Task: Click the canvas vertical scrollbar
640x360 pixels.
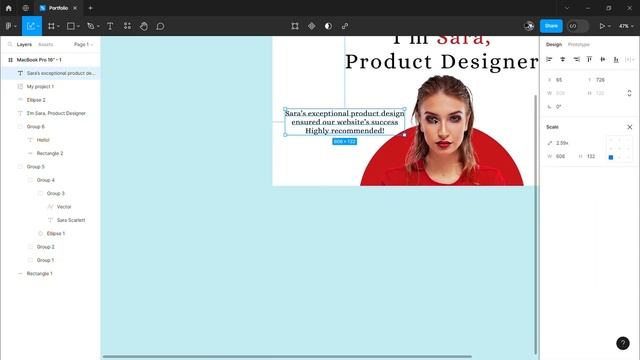Action: tap(535, 224)
